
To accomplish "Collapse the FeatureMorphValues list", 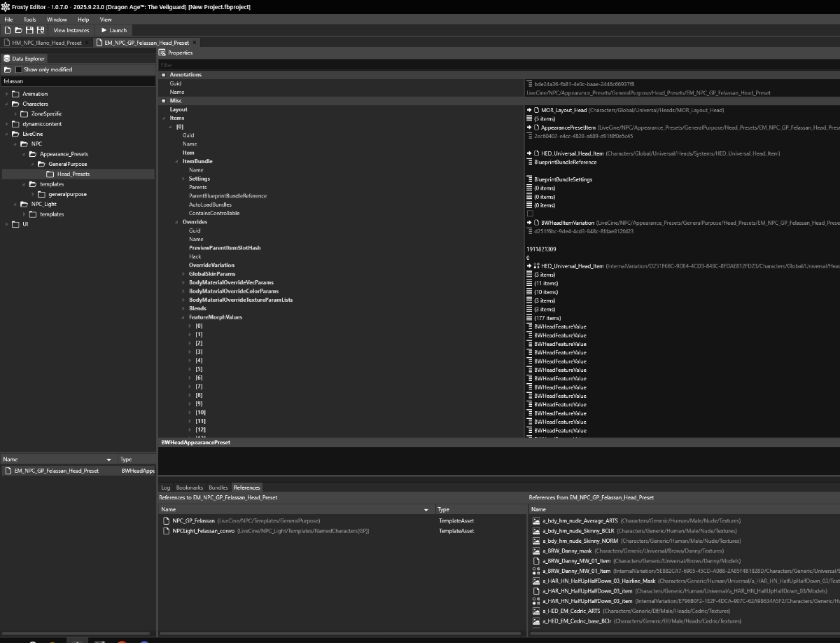I will (183, 317).
